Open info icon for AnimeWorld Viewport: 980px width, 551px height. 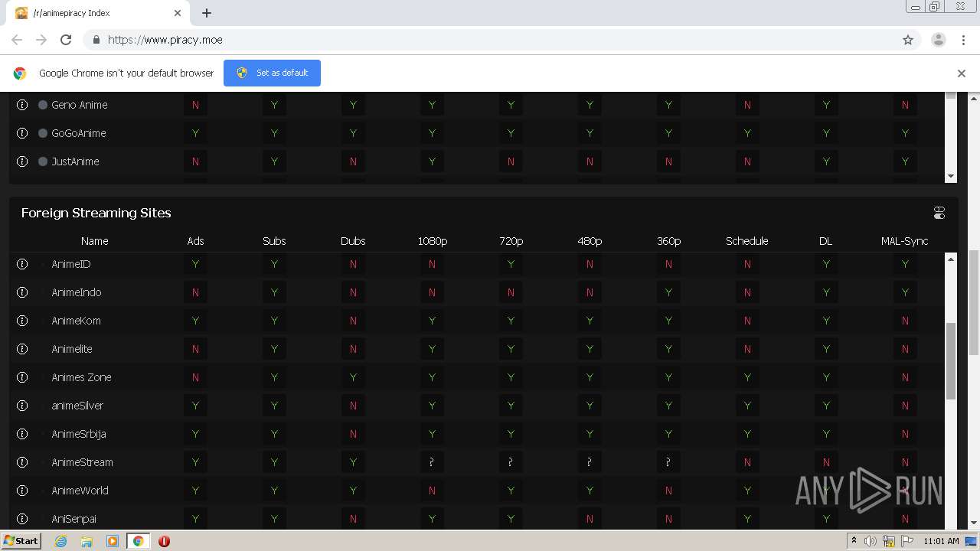coord(22,491)
